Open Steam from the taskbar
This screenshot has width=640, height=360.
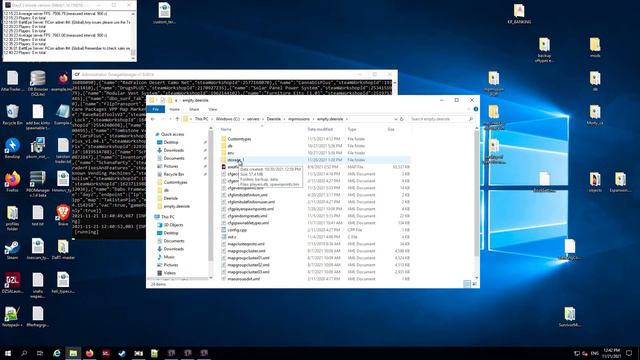click(x=122, y=353)
